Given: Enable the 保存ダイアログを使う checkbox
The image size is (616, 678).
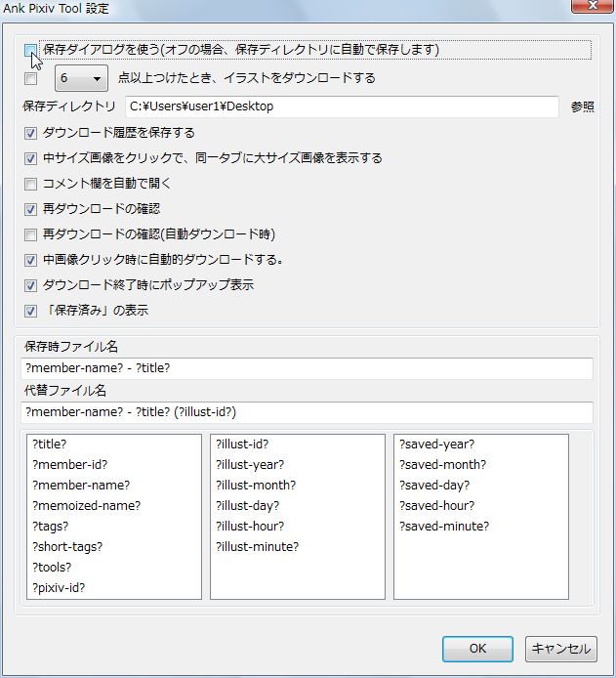Looking at the screenshot, I should (30, 51).
